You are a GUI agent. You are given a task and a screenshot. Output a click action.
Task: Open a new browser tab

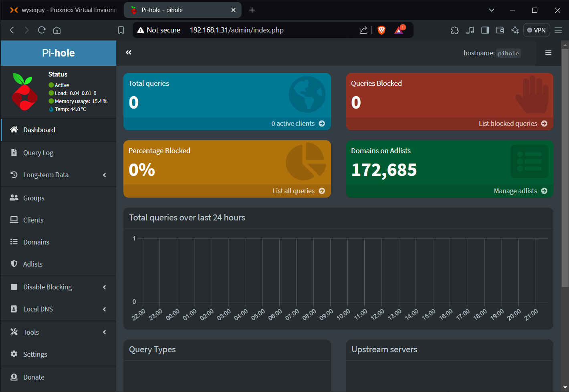pos(252,10)
